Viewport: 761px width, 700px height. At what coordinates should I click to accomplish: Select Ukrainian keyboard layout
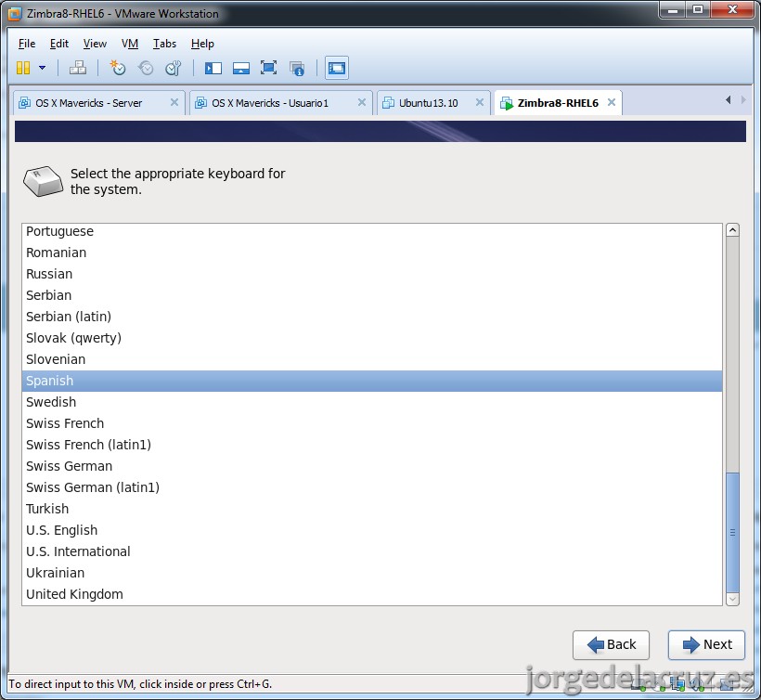(372, 573)
